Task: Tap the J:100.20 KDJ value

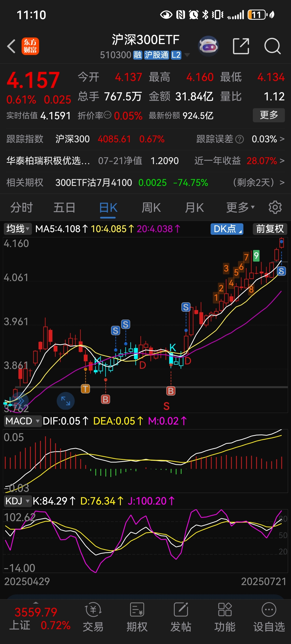Action: 151,501
